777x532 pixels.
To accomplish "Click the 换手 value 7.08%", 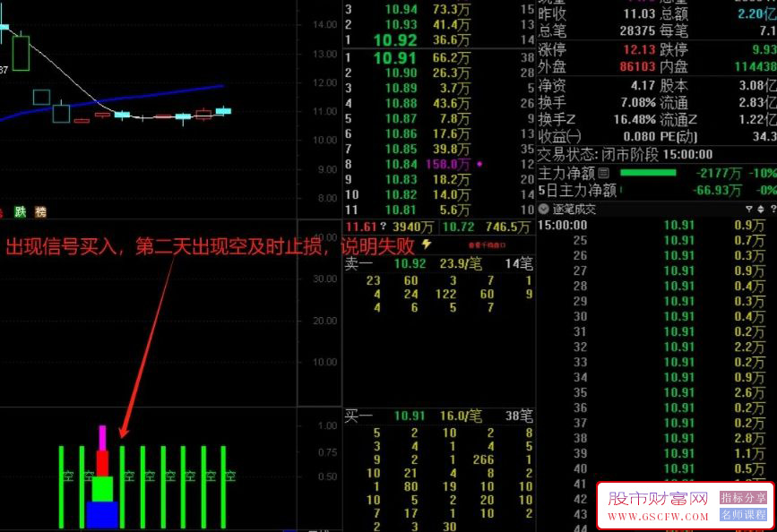I will coord(638,102).
